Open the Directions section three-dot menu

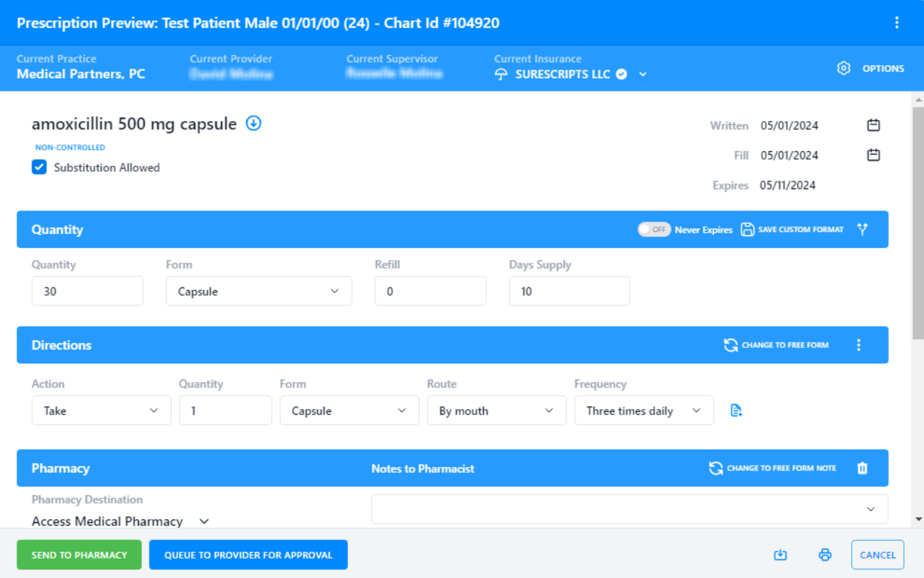click(859, 345)
